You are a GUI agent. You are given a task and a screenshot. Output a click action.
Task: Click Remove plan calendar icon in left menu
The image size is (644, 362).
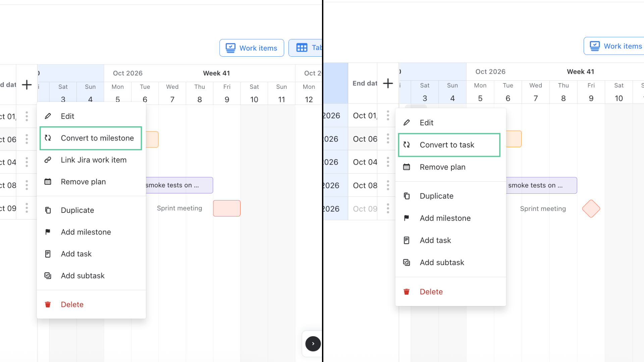[x=48, y=182]
